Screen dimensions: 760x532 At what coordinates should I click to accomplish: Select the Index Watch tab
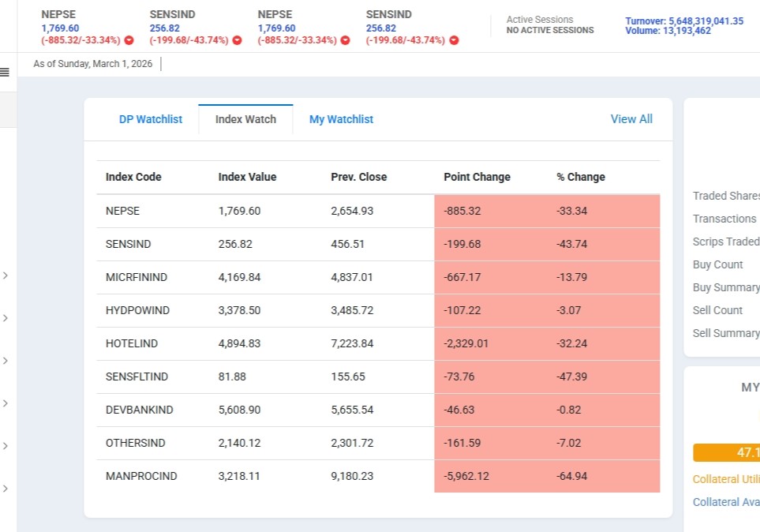(245, 119)
